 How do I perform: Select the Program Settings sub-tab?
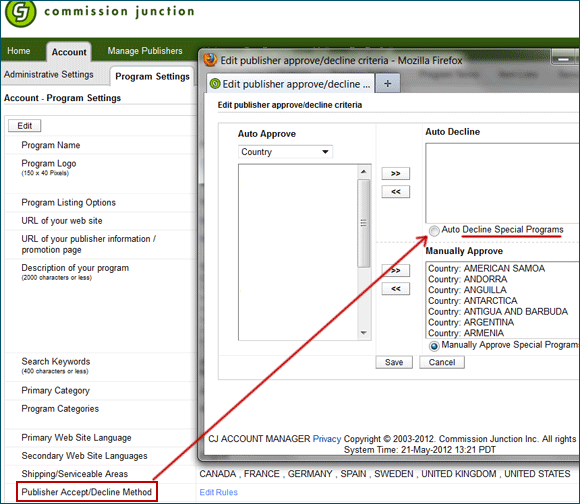pyautogui.click(x=152, y=76)
